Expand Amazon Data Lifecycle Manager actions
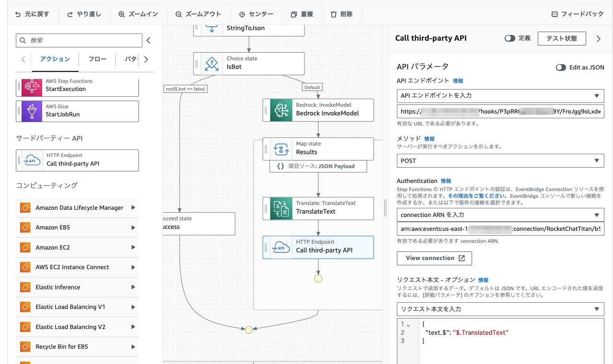Viewport: 613px width, 364px height. (x=133, y=208)
